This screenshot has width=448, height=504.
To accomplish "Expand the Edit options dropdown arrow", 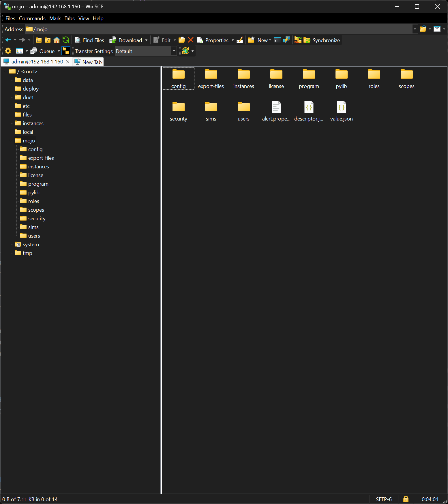I will (x=175, y=40).
